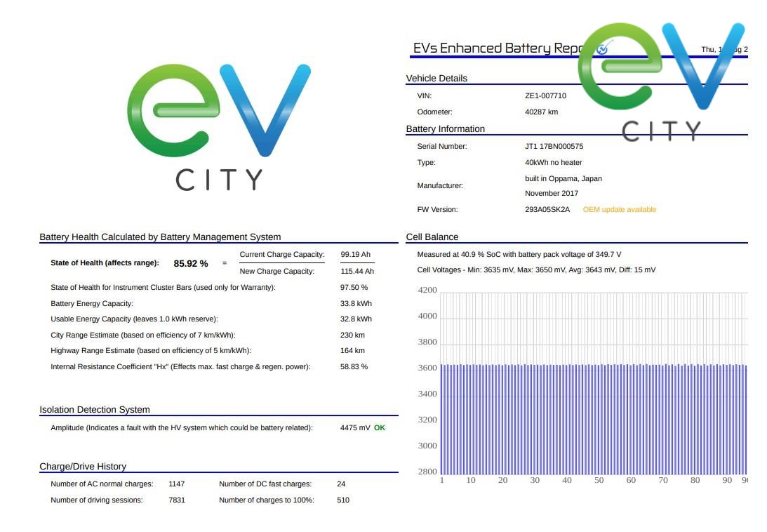Click the small blue checkmark icon in the report title
This screenshot has width=767, height=532.
click(602, 48)
